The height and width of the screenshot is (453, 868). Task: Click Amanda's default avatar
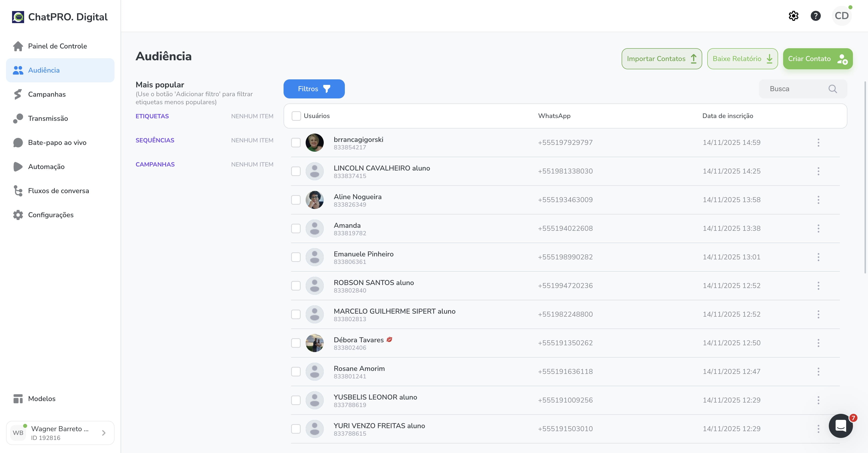[314, 228]
